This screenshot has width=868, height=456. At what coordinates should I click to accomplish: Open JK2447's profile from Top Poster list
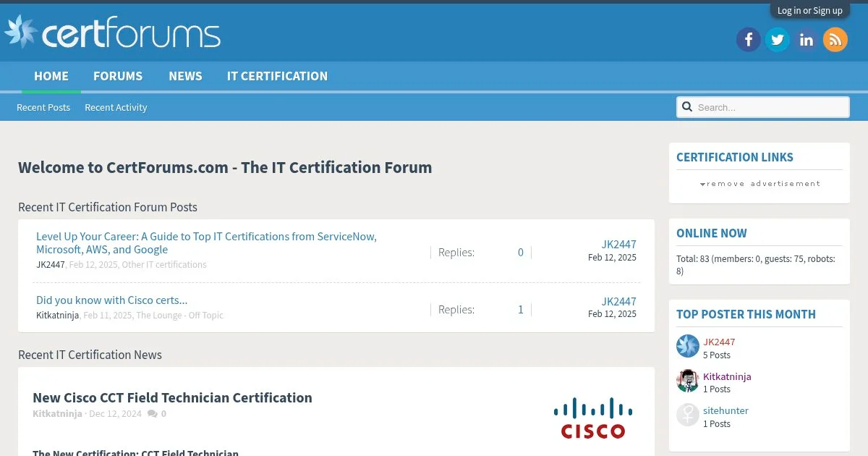tap(719, 342)
